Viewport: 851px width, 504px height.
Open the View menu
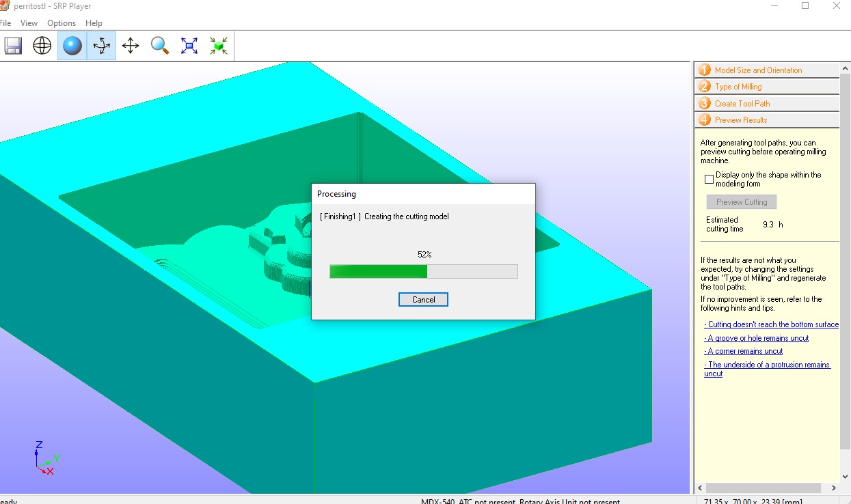(x=29, y=23)
